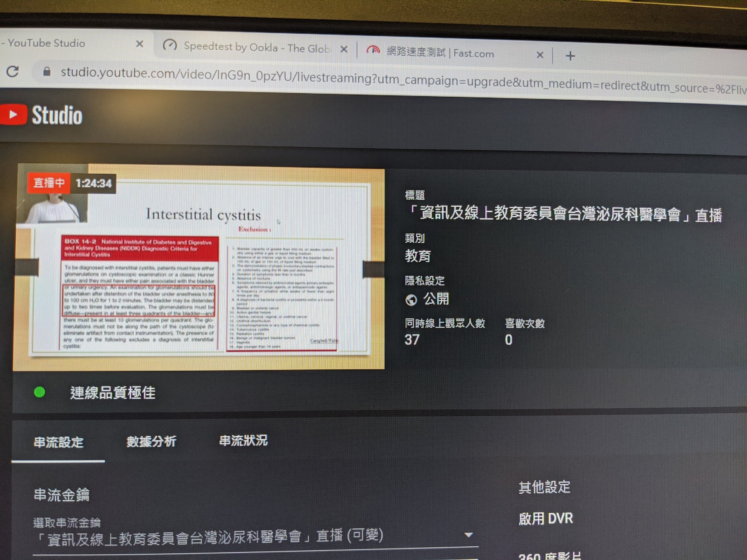Close the YouTube Studio tab
747x560 pixels.
point(140,44)
